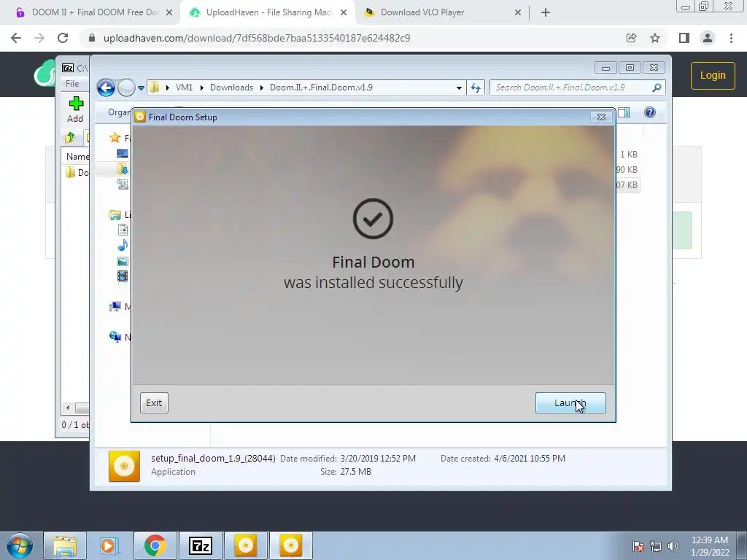Refresh the Explorer folder view
Image resolution: width=747 pixels, height=560 pixels.
tap(476, 87)
